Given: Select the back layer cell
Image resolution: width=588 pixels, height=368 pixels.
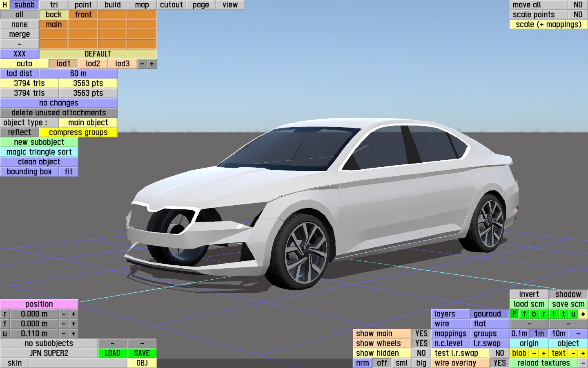Looking at the screenshot, I should 54,15.
